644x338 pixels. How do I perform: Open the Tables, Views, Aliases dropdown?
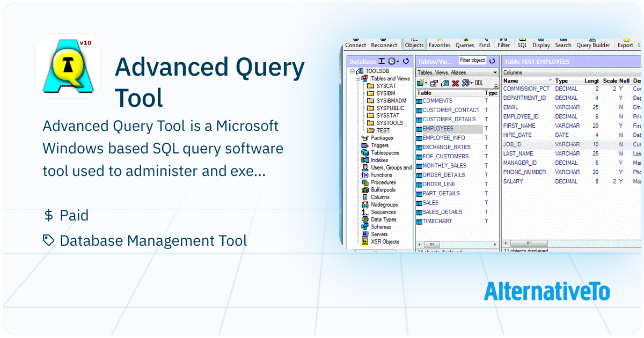[457, 72]
